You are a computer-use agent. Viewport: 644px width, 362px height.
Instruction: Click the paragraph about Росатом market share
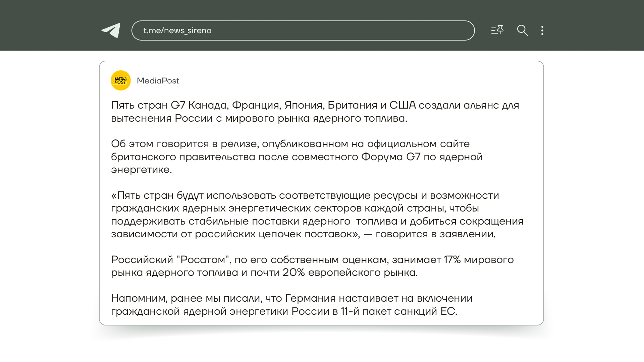click(312, 266)
